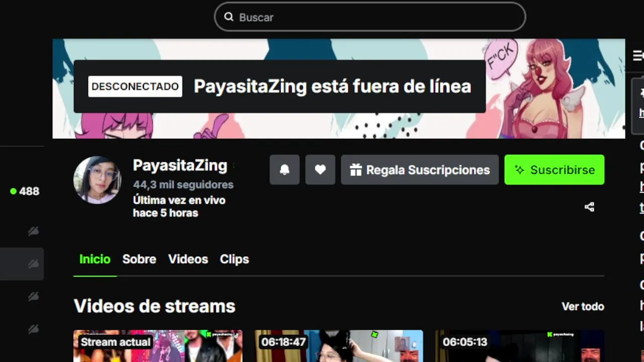Open the share icon below Suscribirse
Image resolution: width=644 pixels, height=362 pixels.
tap(590, 207)
